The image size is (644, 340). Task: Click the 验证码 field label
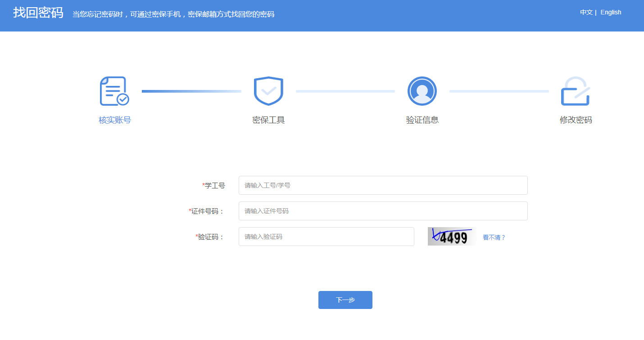click(x=210, y=237)
